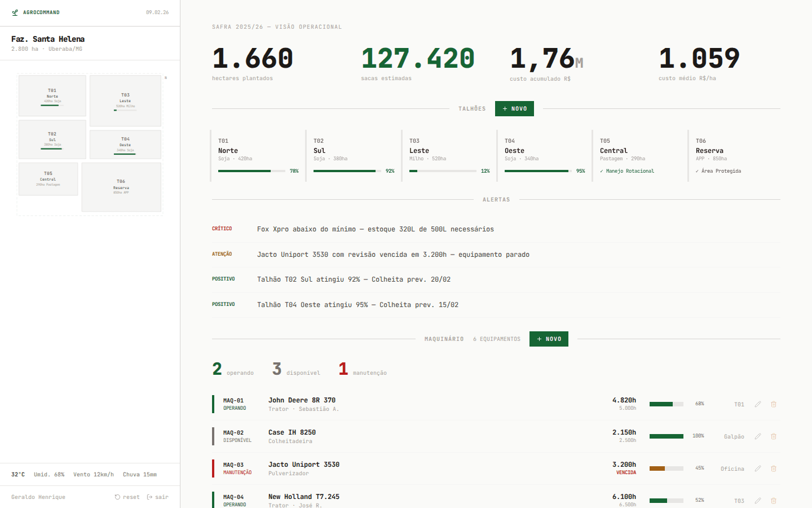Delete MAQ-01 from the machinery list

point(773,404)
